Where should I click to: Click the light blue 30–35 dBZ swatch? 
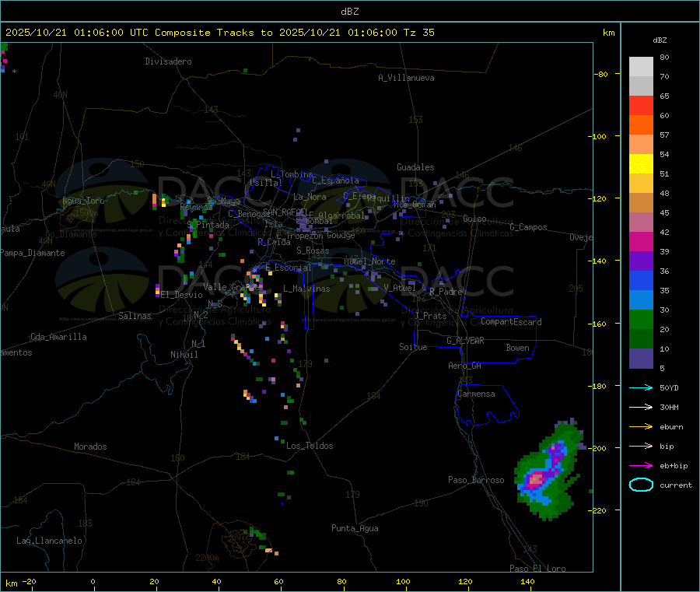641,300
